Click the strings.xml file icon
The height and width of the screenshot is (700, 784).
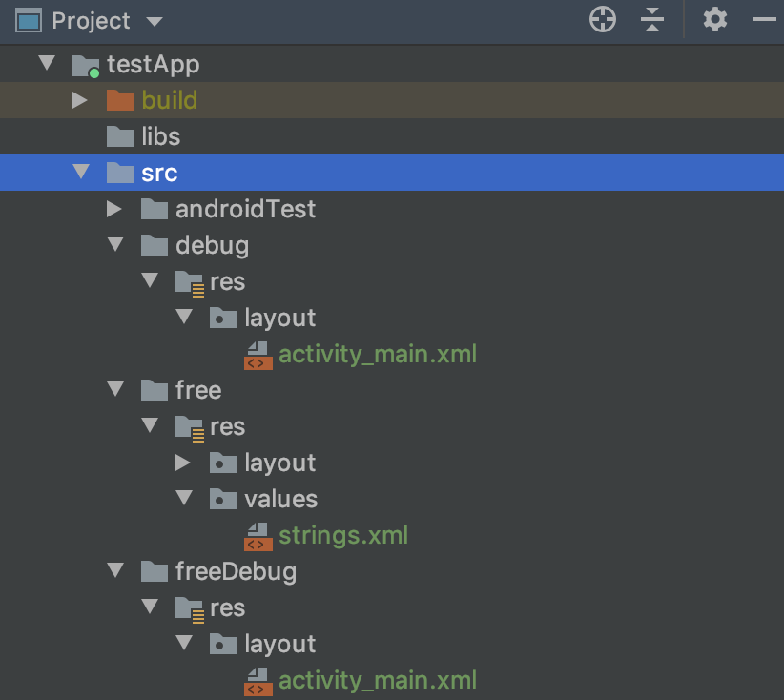click(258, 537)
